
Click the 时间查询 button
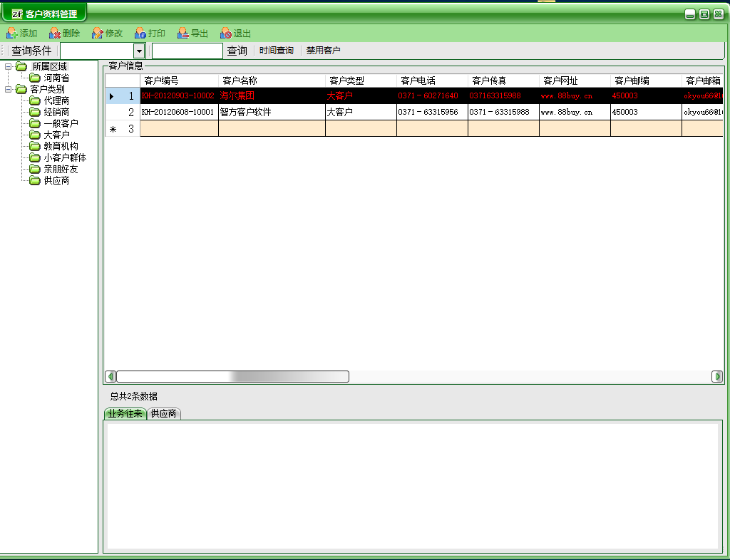click(x=276, y=51)
